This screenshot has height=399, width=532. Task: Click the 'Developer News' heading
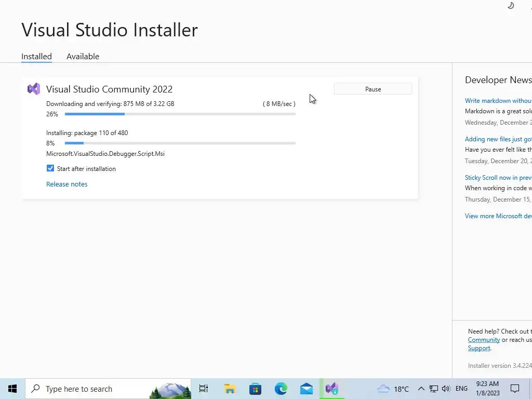click(498, 79)
